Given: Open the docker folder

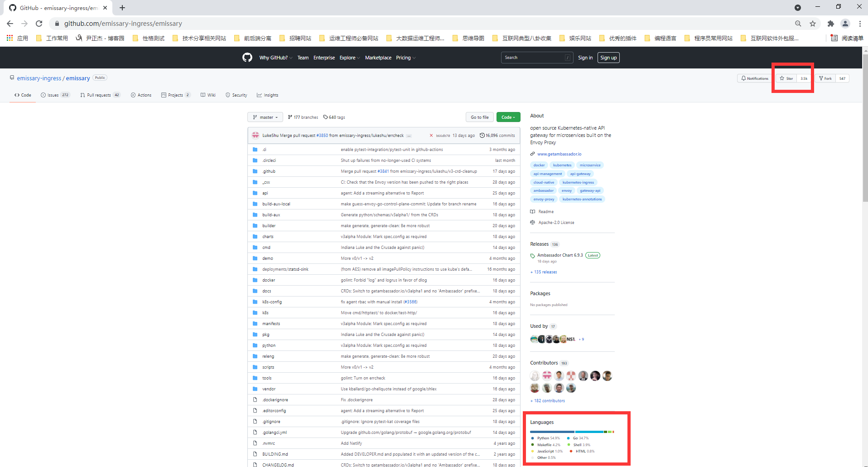Looking at the screenshot, I should click(x=269, y=280).
